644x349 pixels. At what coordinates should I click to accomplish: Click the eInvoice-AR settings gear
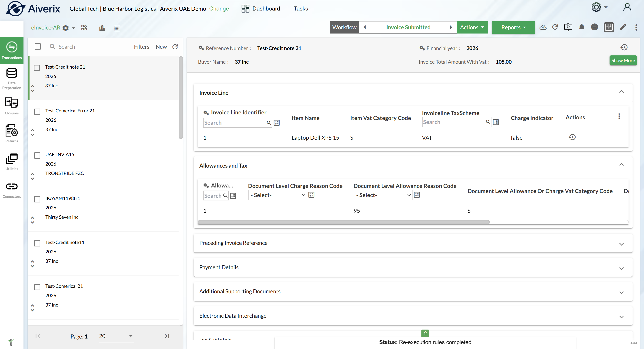click(x=66, y=28)
